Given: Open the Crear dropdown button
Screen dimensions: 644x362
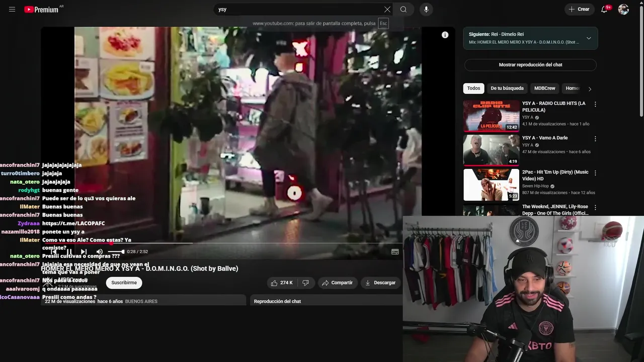Looking at the screenshot, I should (x=579, y=10).
